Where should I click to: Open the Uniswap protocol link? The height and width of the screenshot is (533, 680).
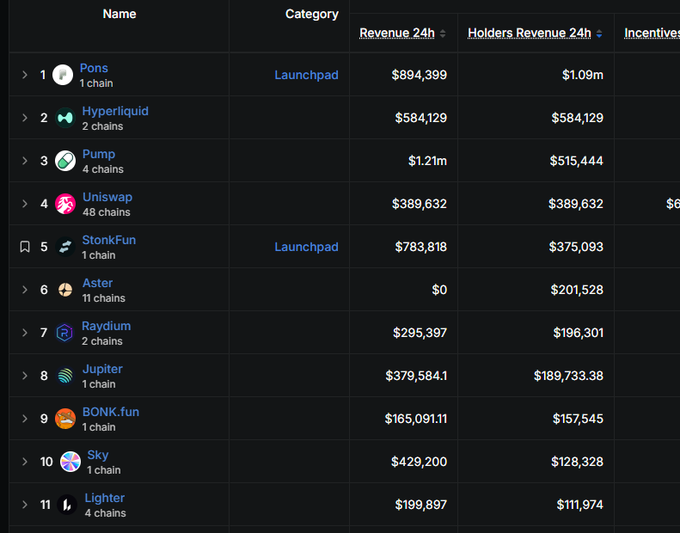coord(107,197)
